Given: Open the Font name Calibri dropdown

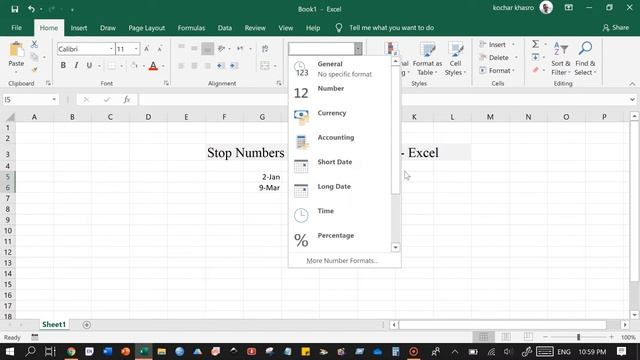Looking at the screenshot, I should 111,49.
